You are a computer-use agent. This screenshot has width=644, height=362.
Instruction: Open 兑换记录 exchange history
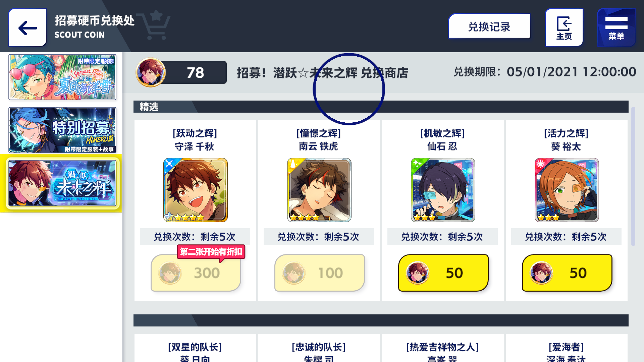tap(489, 26)
